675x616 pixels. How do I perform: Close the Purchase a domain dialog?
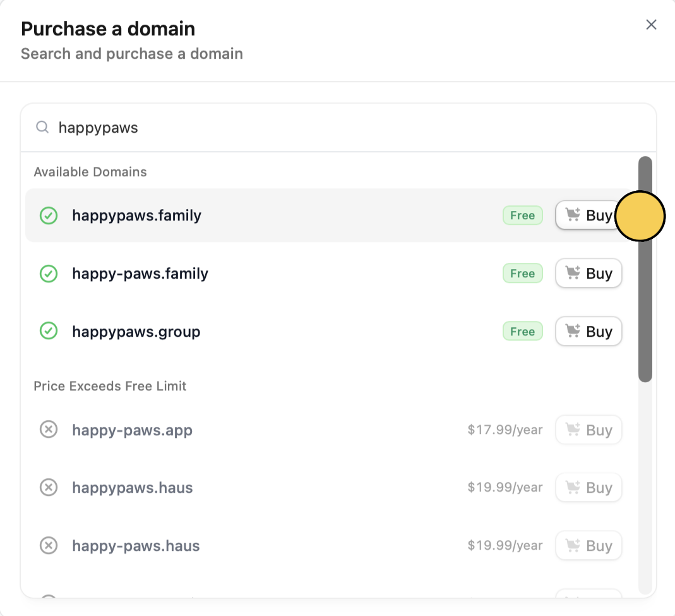651,25
